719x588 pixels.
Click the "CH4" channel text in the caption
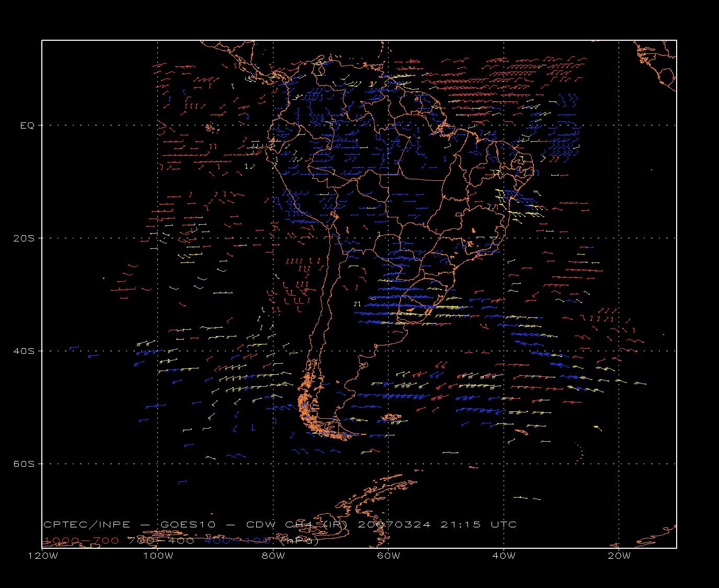[x=299, y=525]
